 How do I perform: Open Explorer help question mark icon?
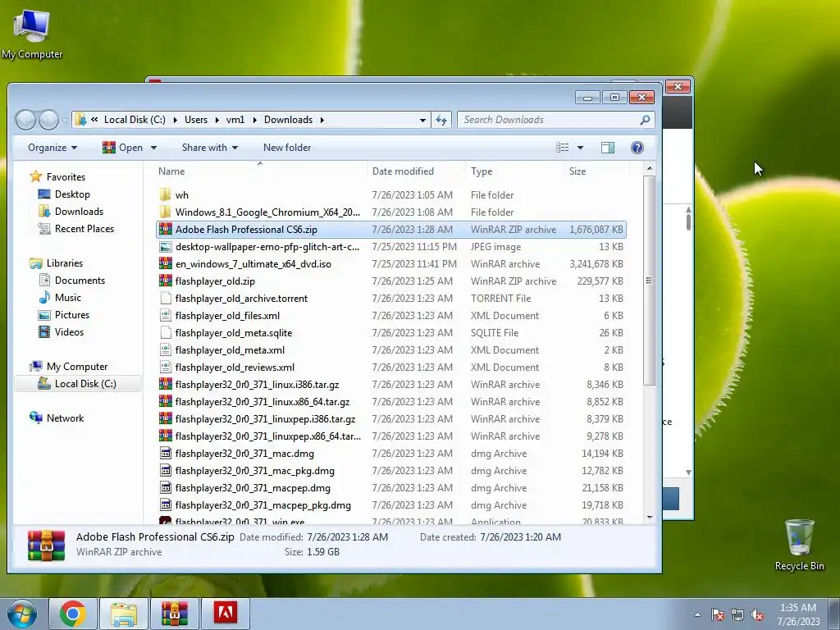637,148
